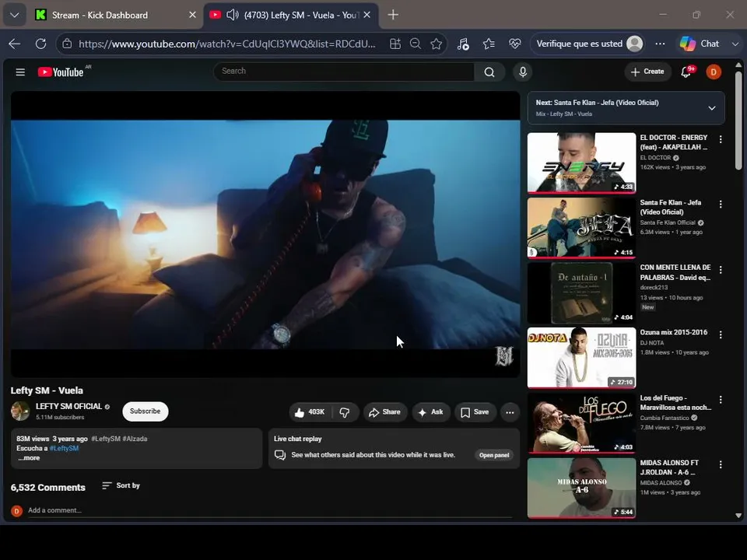Reload the YouTube page
This screenshot has height=560, width=747.
pos(41,44)
